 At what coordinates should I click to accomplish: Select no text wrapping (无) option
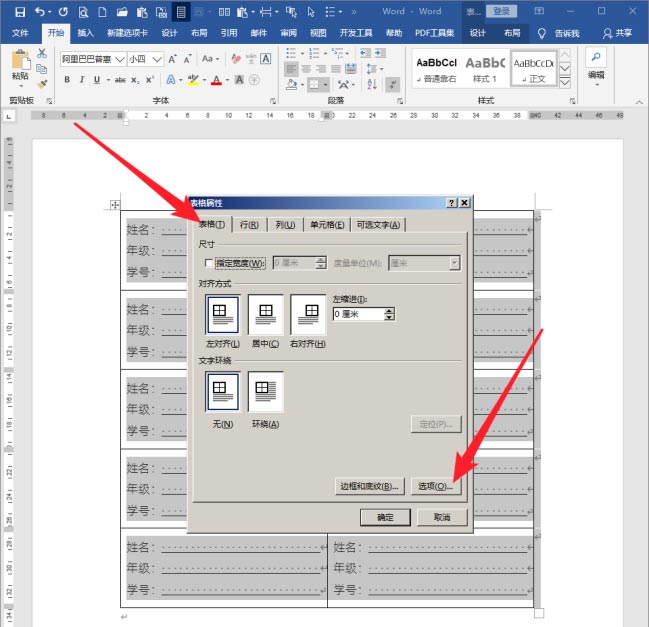223,391
